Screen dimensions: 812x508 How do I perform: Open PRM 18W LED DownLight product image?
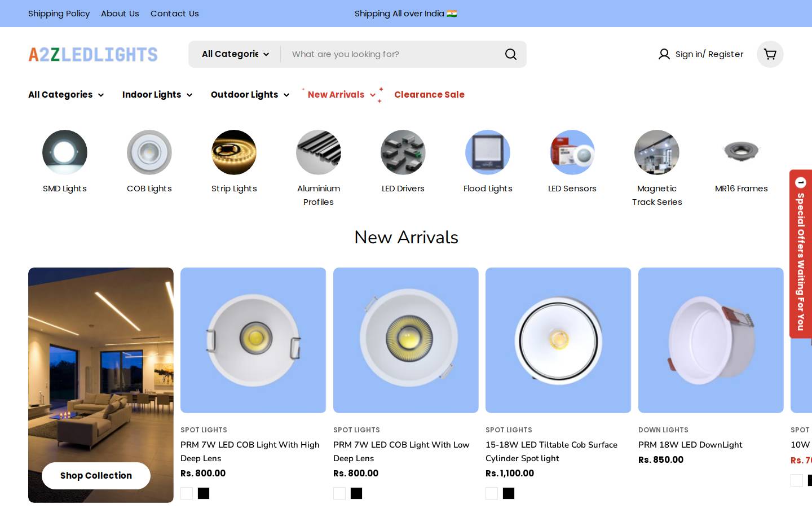click(x=711, y=340)
